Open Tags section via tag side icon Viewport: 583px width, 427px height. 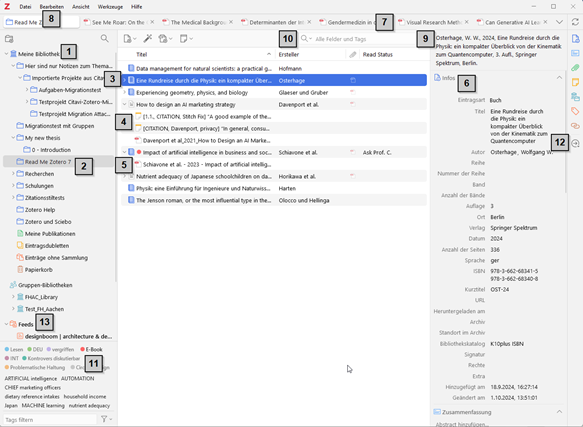point(575,111)
